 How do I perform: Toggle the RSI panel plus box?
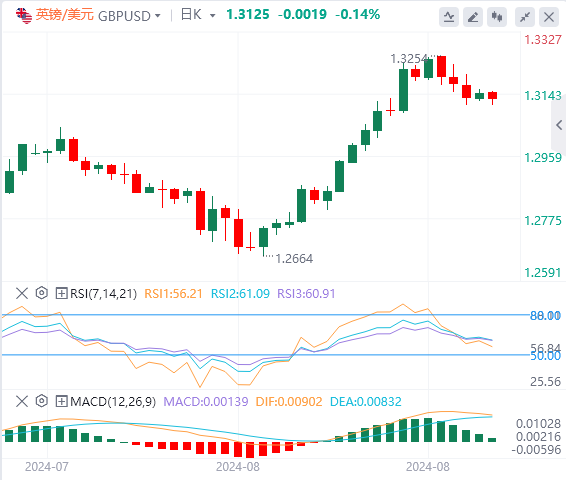tap(61, 293)
